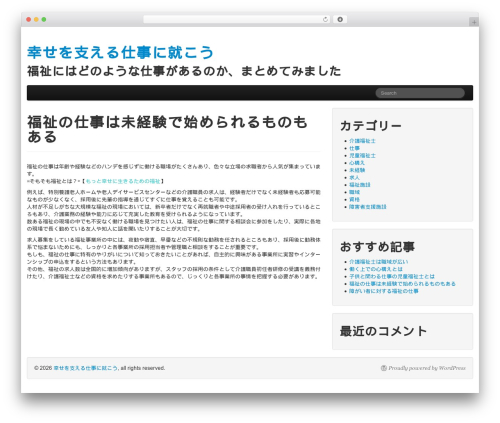500x423 pixels.
Task: Click the red close window button
Action: 29,20
